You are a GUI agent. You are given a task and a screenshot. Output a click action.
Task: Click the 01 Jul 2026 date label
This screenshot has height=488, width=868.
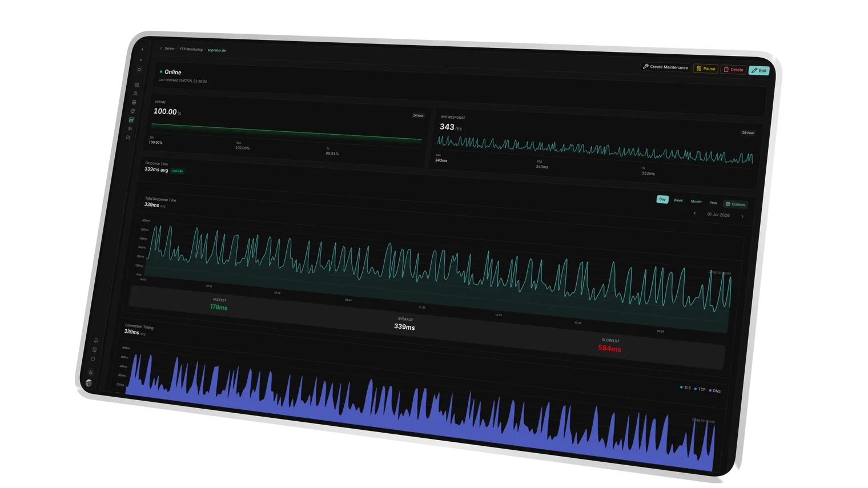(x=718, y=215)
